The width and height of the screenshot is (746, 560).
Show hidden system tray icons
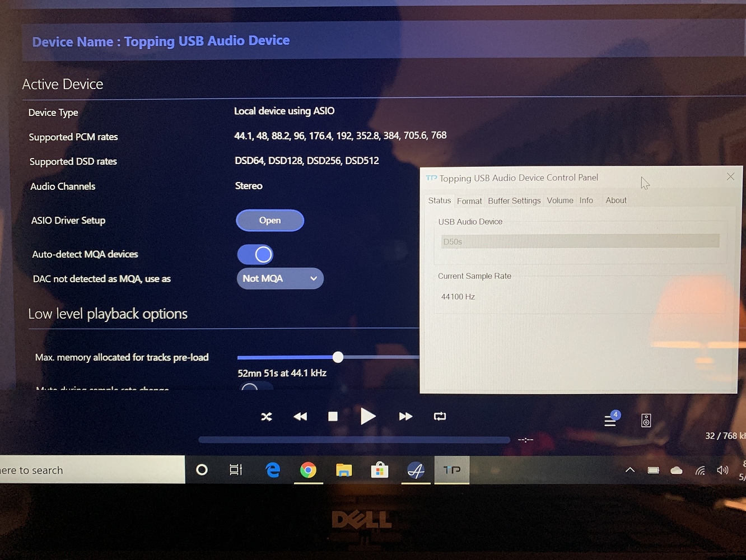click(630, 470)
